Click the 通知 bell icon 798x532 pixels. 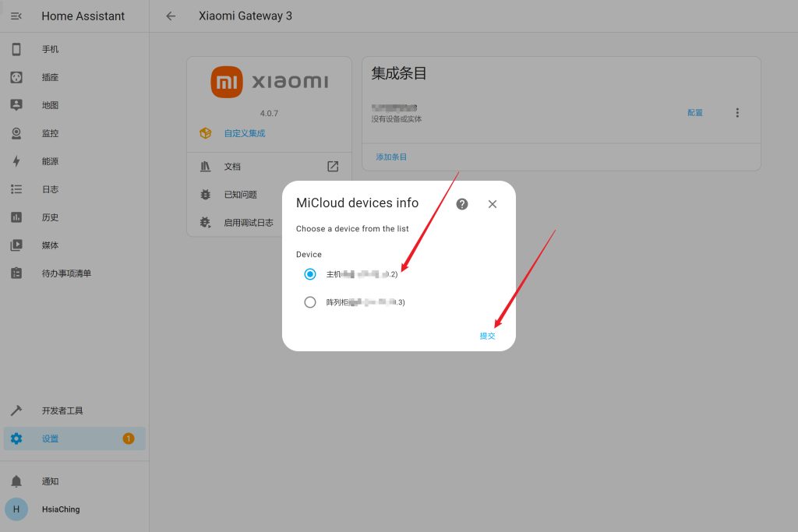pos(16,481)
